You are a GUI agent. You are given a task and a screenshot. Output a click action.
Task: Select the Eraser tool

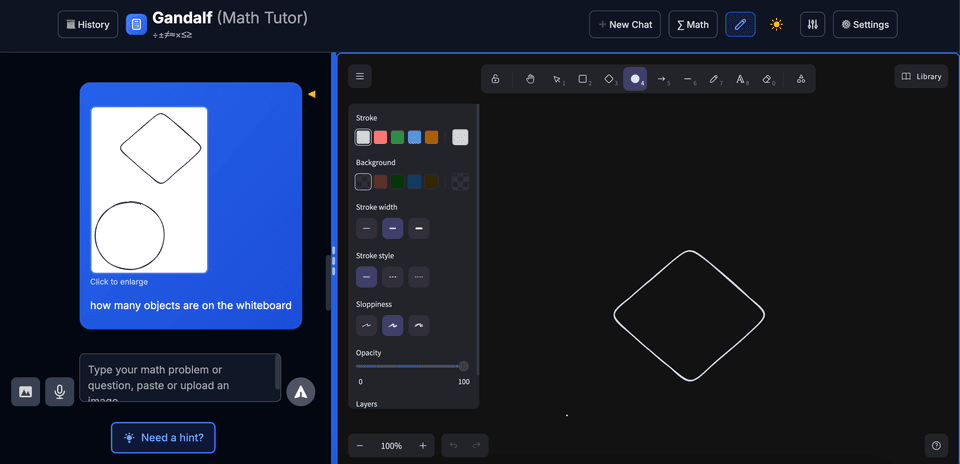(766, 79)
